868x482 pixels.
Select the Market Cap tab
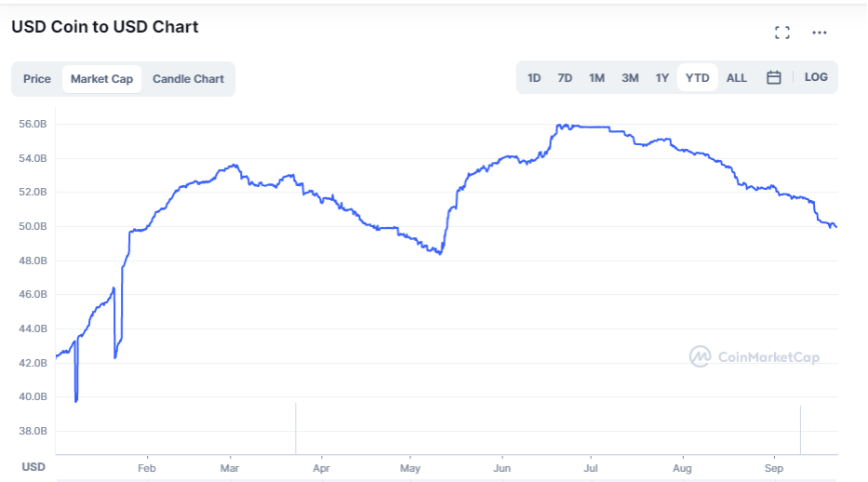tap(101, 79)
